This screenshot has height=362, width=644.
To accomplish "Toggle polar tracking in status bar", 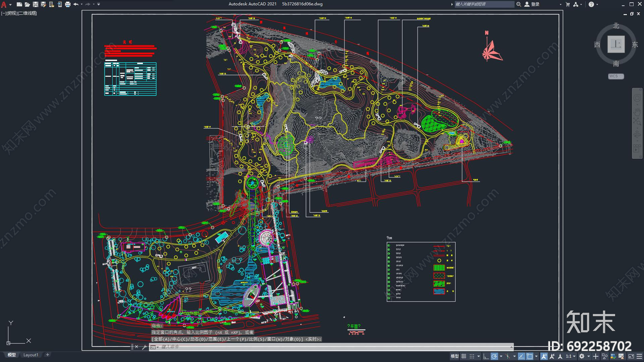I will click(494, 356).
